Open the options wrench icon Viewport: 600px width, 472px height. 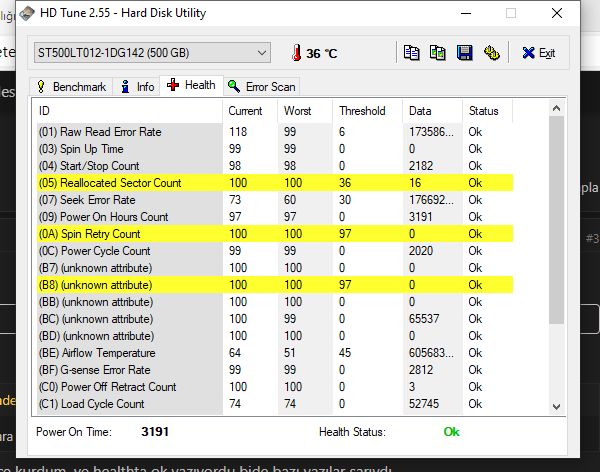[x=491, y=53]
